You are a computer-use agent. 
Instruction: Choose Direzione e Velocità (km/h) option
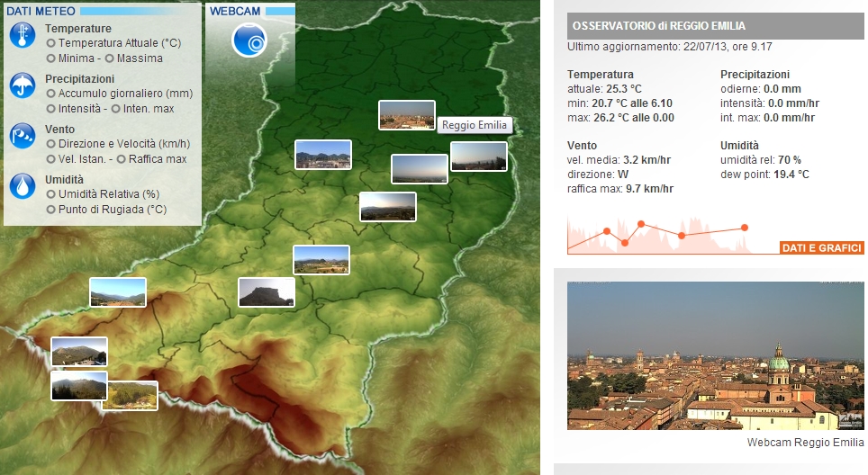click(x=50, y=144)
